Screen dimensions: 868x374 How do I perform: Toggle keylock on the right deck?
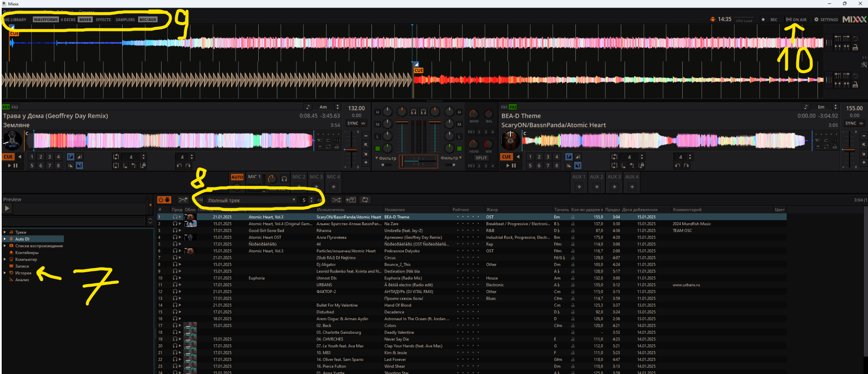(x=835, y=147)
